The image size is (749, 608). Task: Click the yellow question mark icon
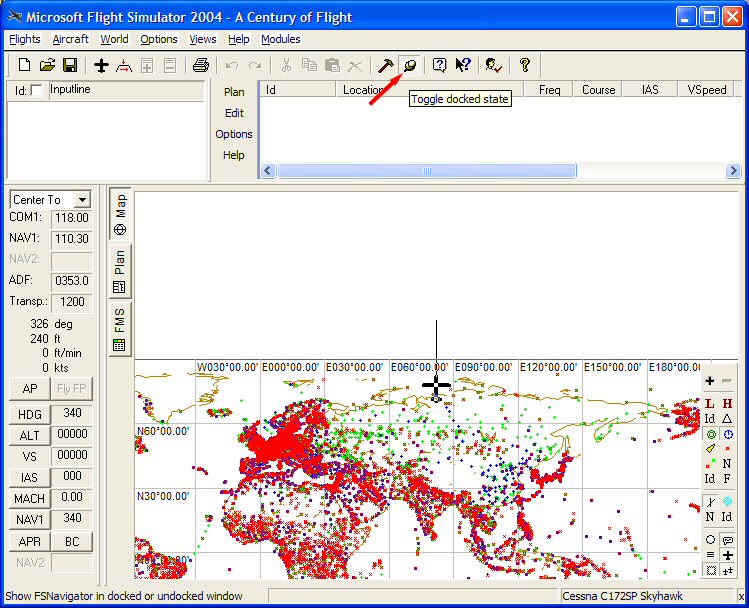tap(525, 65)
